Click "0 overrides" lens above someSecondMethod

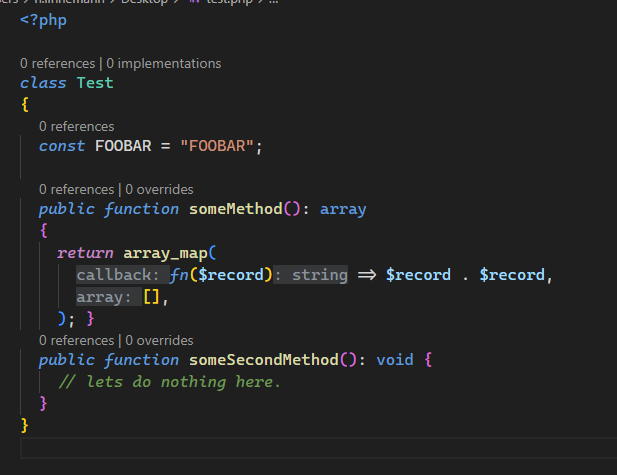159,340
